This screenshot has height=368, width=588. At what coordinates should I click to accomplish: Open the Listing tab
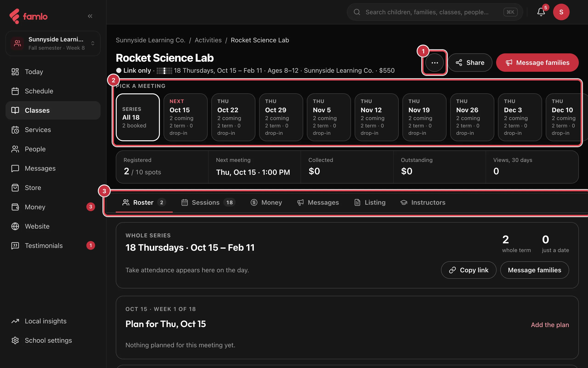tap(370, 202)
